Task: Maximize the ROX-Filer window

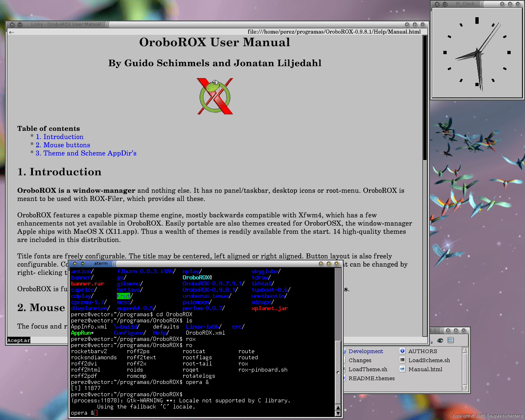Action: [456, 330]
